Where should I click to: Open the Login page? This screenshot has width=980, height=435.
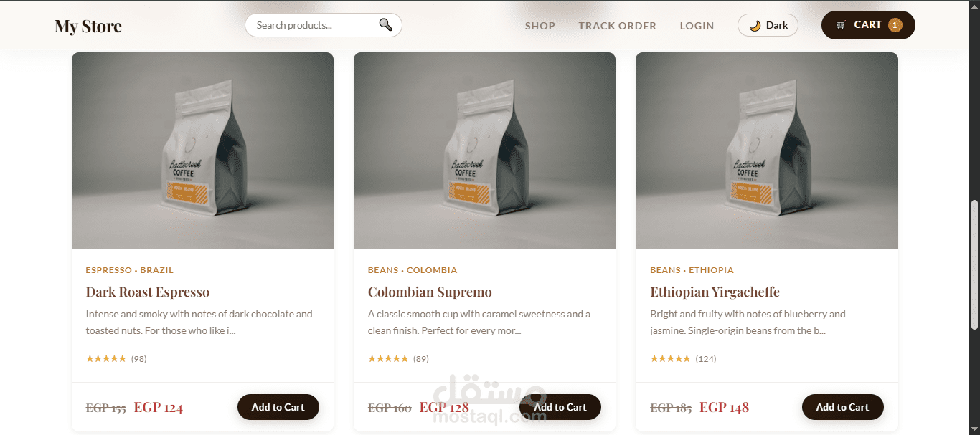coord(697,26)
